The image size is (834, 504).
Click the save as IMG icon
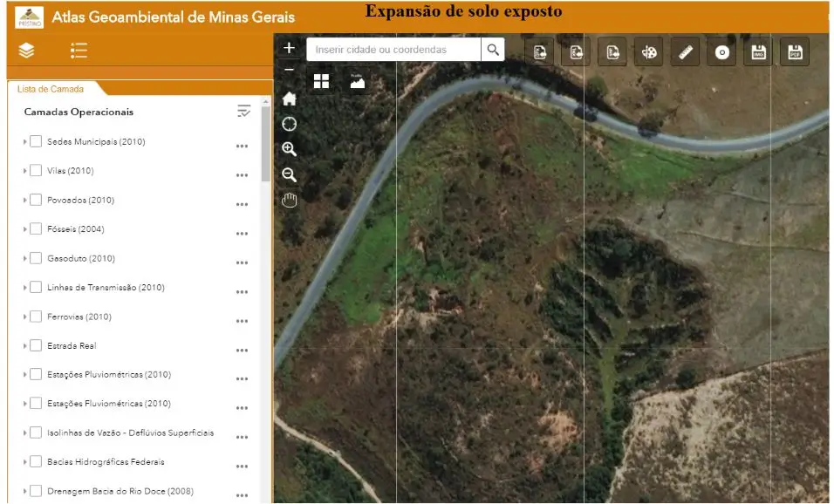pos(758,52)
